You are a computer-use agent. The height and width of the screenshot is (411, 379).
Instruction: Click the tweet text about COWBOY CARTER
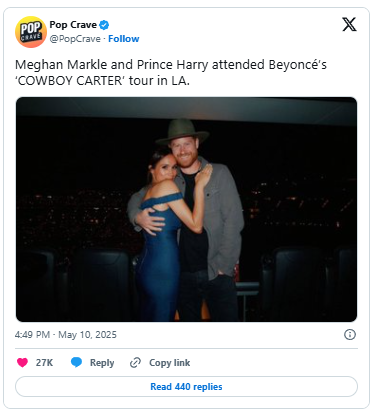pos(171,72)
